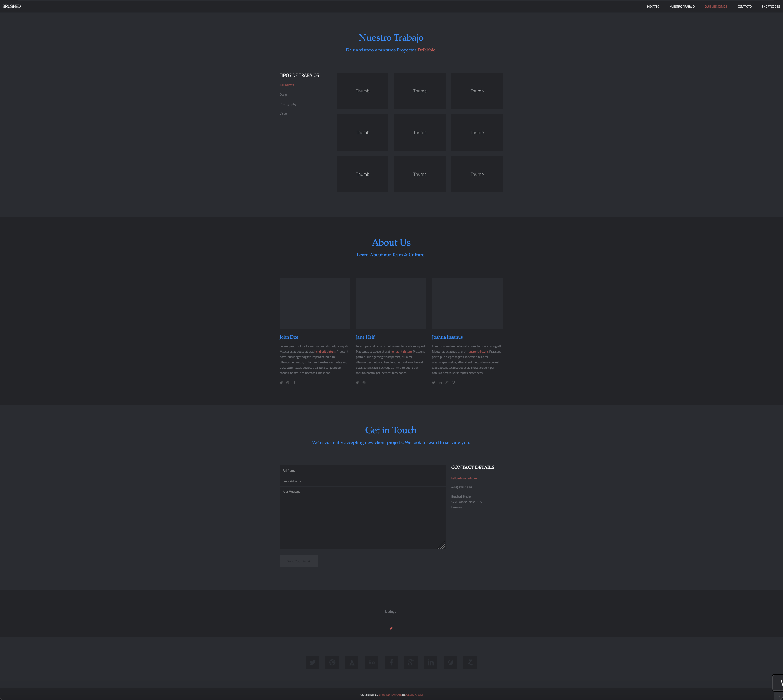Click the About Us section heading

tap(391, 243)
